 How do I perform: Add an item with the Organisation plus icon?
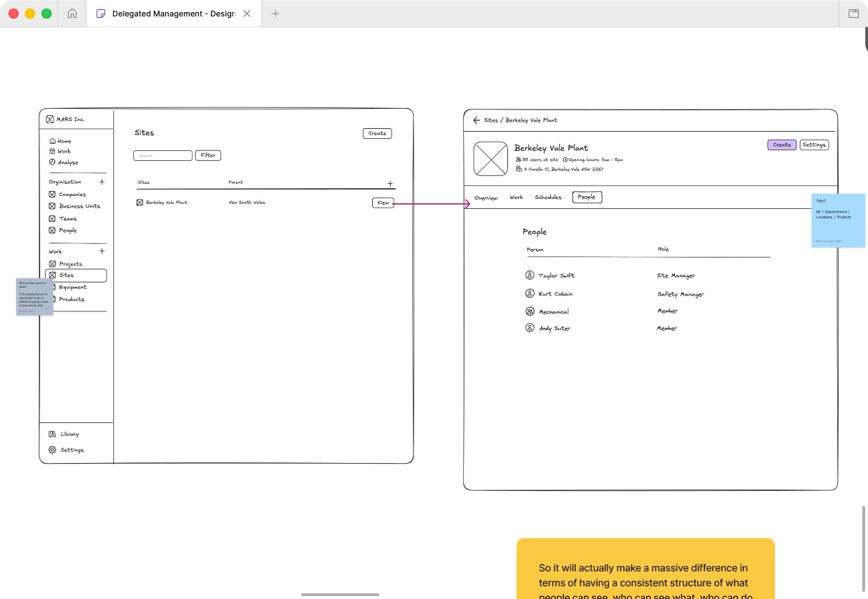pos(102,182)
